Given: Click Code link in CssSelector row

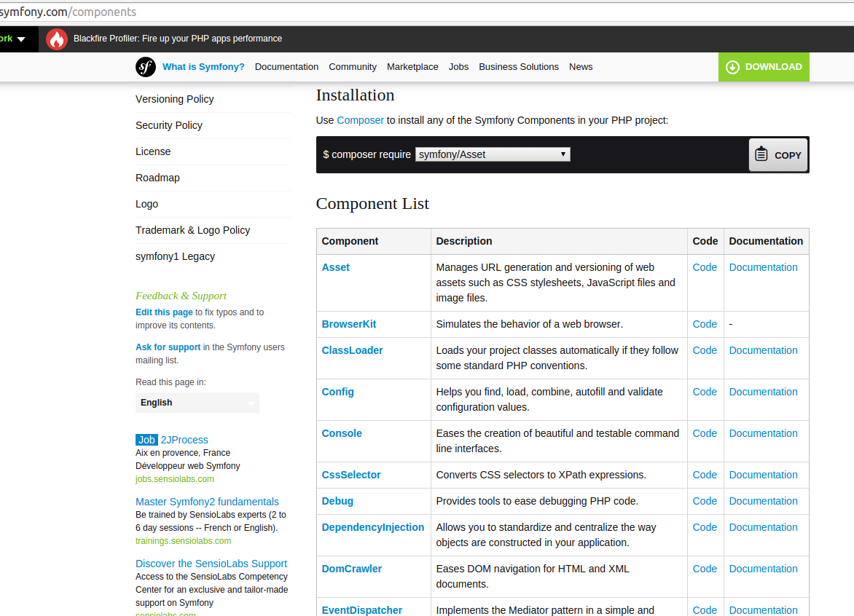Looking at the screenshot, I should pyautogui.click(x=705, y=475).
